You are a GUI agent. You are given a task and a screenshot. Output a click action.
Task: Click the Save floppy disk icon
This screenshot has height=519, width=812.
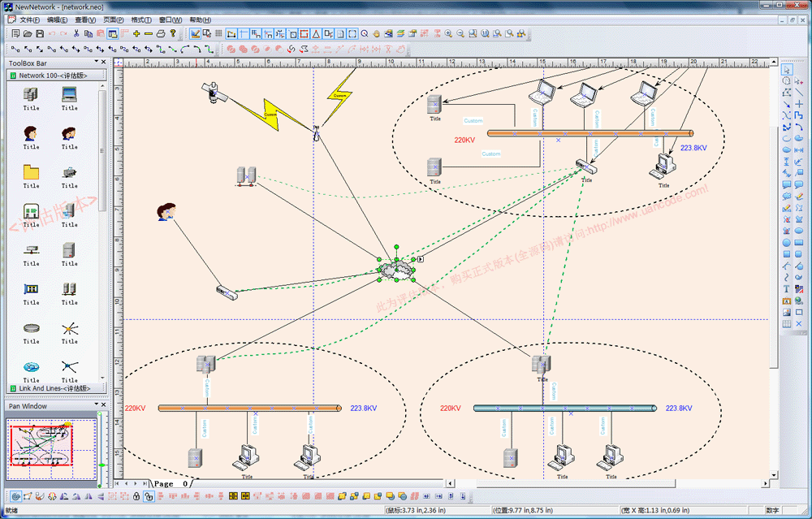(39, 34)
